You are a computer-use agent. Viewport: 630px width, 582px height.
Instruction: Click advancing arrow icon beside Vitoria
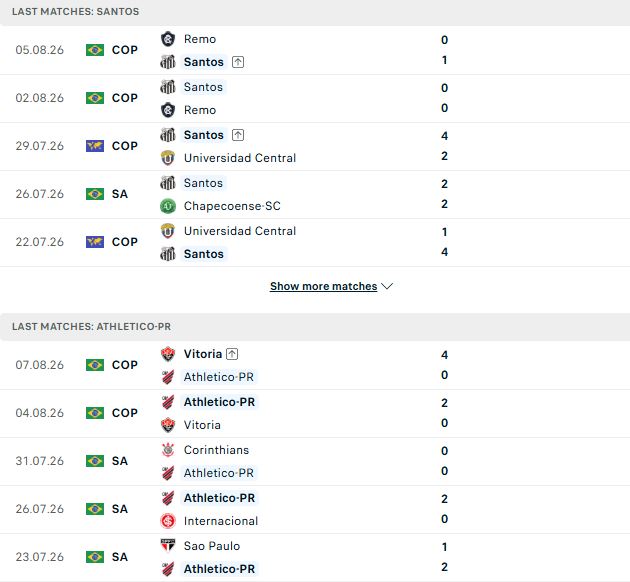pos(232,354)
